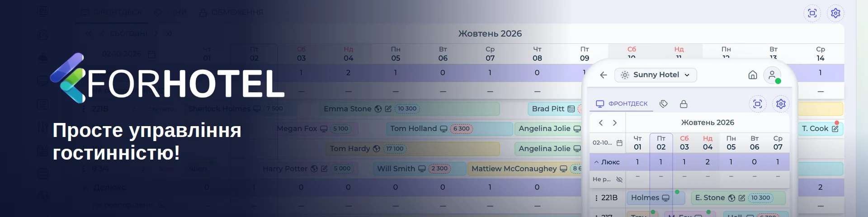
Task: Open the price tag tab icon
Action: (664, 104)
